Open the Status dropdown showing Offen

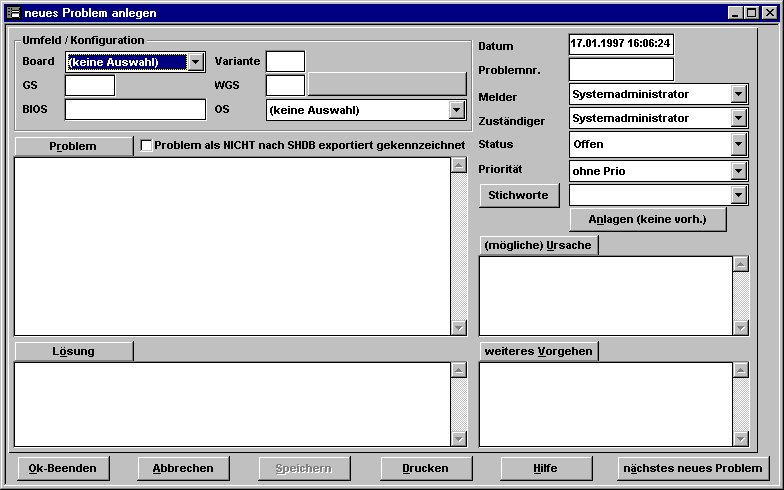click(739, 144)
